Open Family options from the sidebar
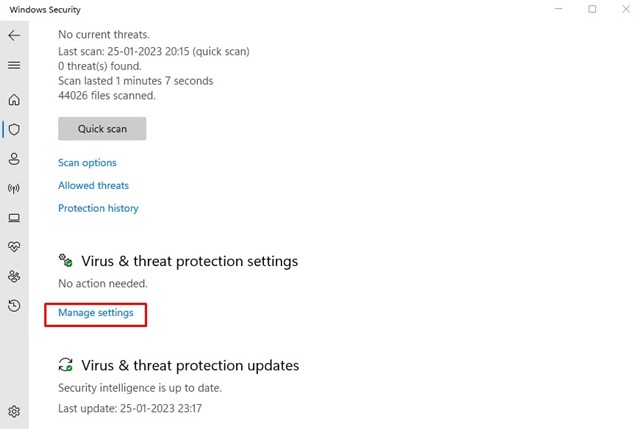This screenshot has width=640, height=429. click(14, 276)
